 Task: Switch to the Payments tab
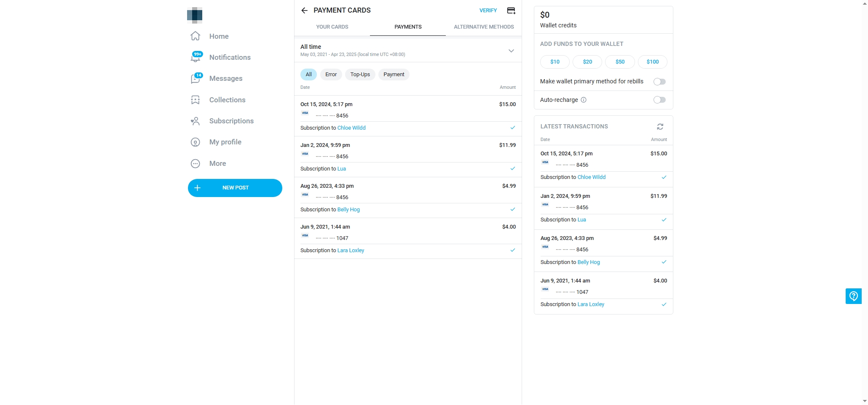click(x=408, y=27)
